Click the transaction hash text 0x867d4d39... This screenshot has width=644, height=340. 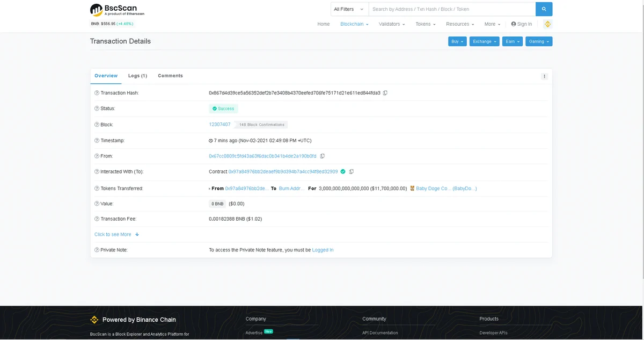(295, 93)
